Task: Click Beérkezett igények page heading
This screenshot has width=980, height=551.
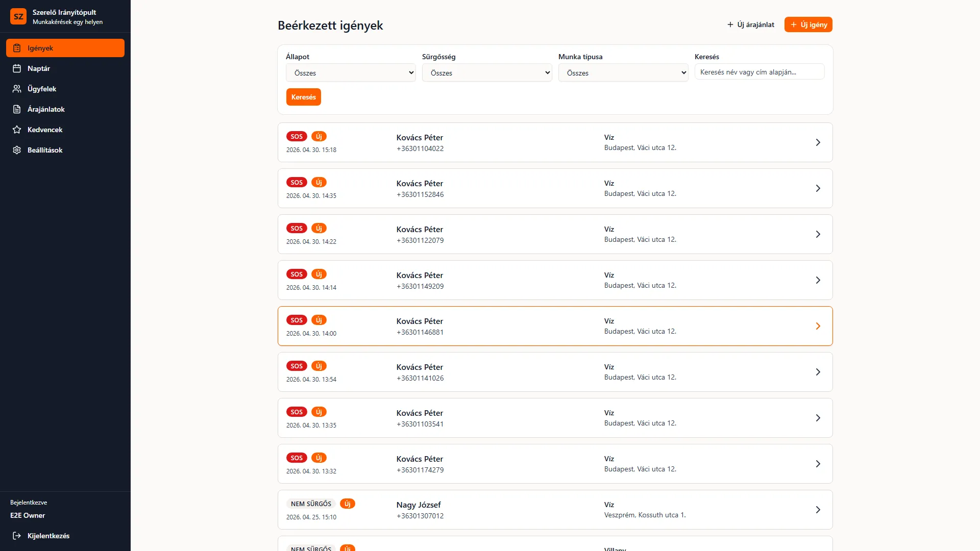Action: point(330,26)
